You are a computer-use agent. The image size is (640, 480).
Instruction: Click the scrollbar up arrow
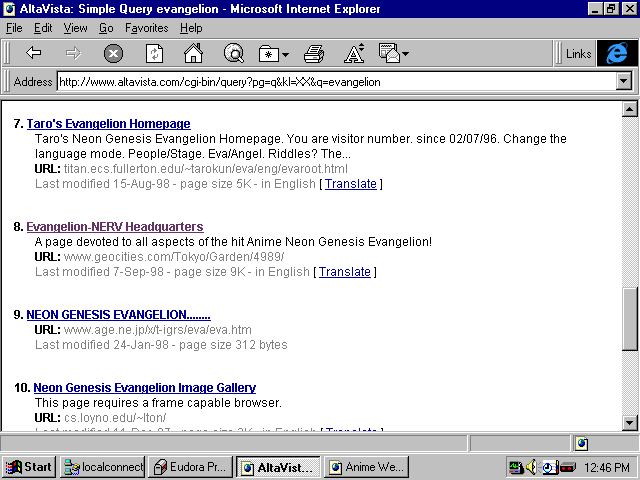(630, 109)
